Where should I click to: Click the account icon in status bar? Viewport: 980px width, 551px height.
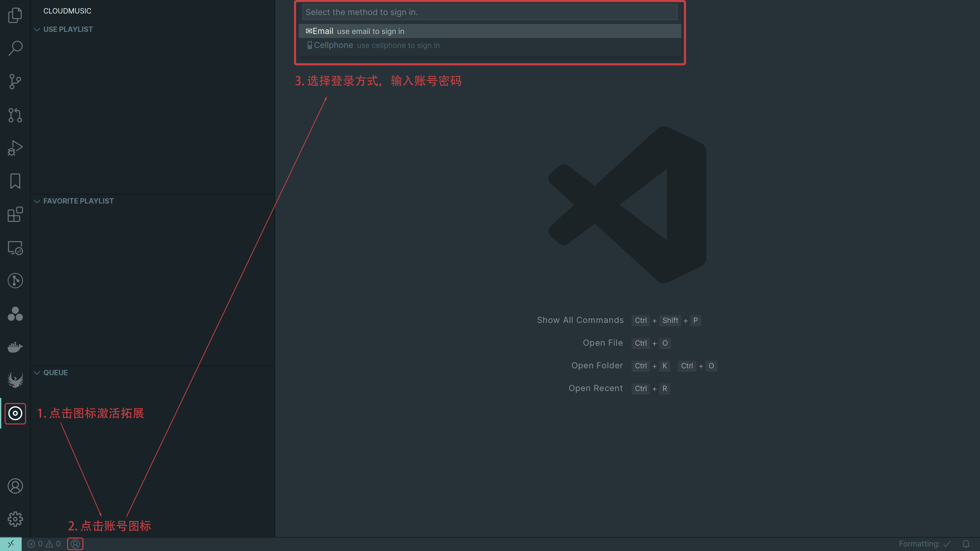click(x=75, y=544)
